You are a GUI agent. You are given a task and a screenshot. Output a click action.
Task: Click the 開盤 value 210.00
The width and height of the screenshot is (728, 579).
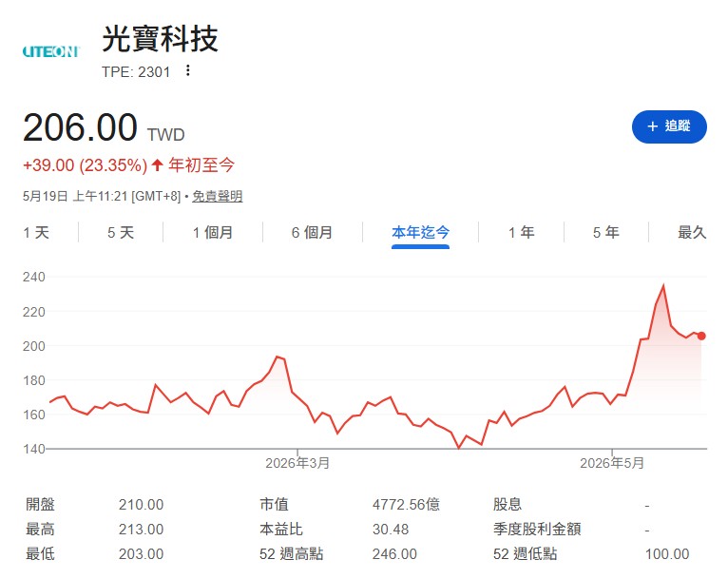coord(142,504)
